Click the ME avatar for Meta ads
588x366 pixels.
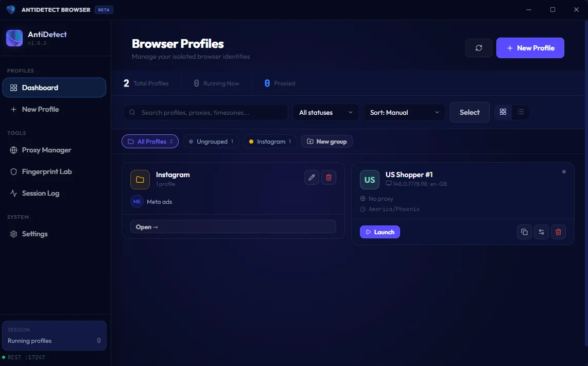pyautogui.click(x=137, y=201)
